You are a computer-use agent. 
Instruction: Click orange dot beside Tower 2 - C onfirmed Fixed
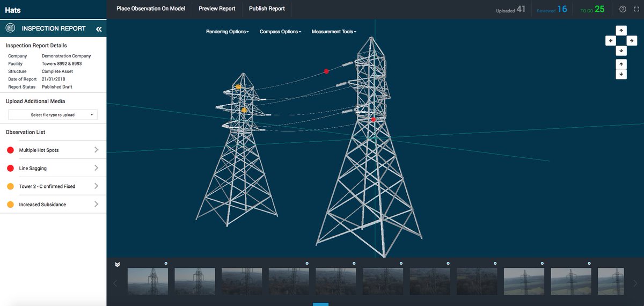pos(10,186)
